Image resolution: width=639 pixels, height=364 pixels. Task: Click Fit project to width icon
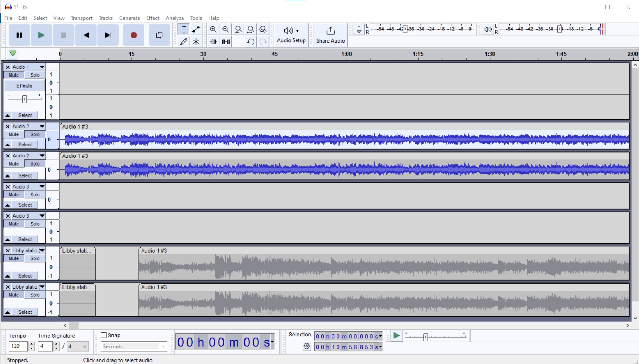250,29
